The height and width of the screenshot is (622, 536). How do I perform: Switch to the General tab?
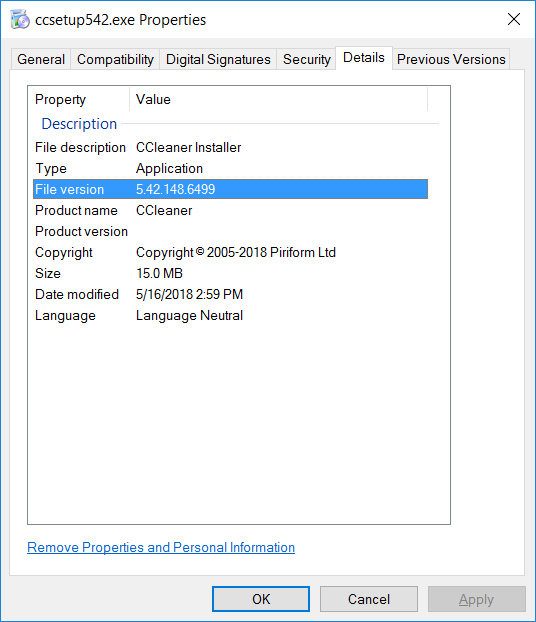[41, 60]
